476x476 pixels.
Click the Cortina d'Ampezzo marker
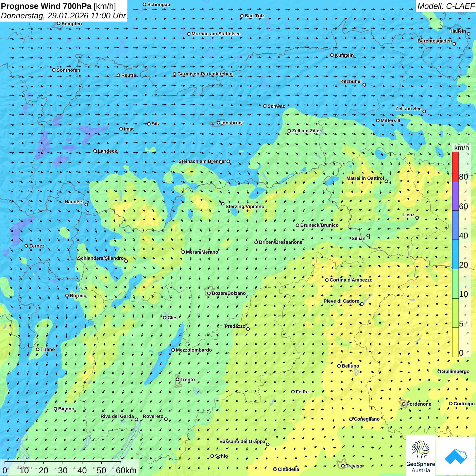tap(327, 280)
